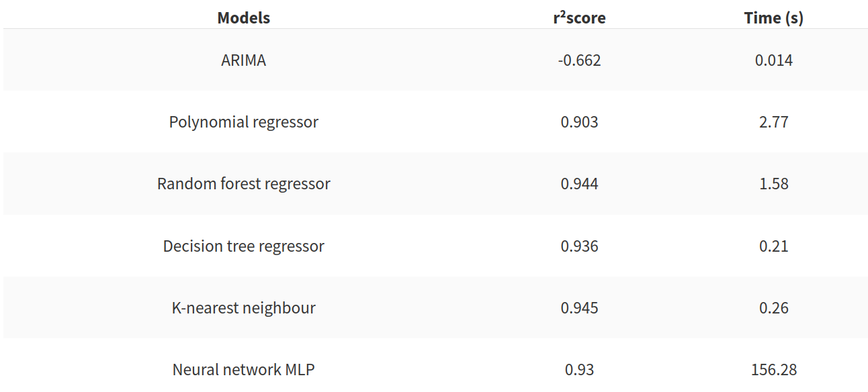Image resolution: width=868 pixels, height=392 pixels.
Task: Click K-nearest neighbour score 0.945
Action: click(579, 308)
